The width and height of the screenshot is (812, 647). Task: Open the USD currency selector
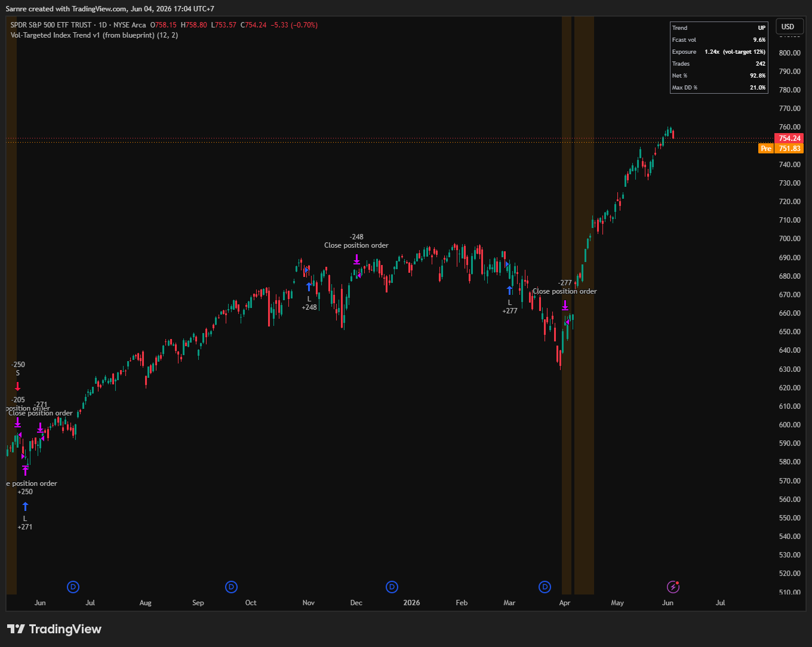[788, 26]
